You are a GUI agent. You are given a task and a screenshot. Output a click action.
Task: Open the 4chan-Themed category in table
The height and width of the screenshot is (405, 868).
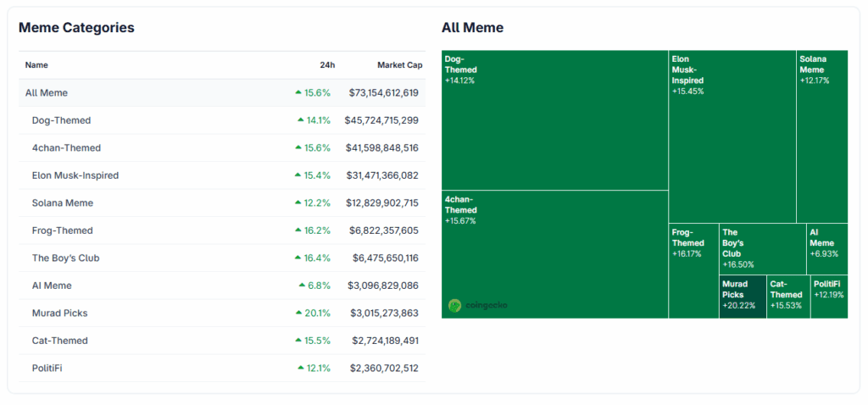tap(66, 147)
